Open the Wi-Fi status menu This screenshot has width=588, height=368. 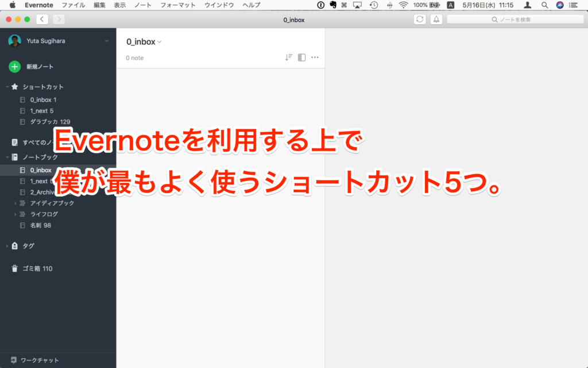click(x=404, y=5)
